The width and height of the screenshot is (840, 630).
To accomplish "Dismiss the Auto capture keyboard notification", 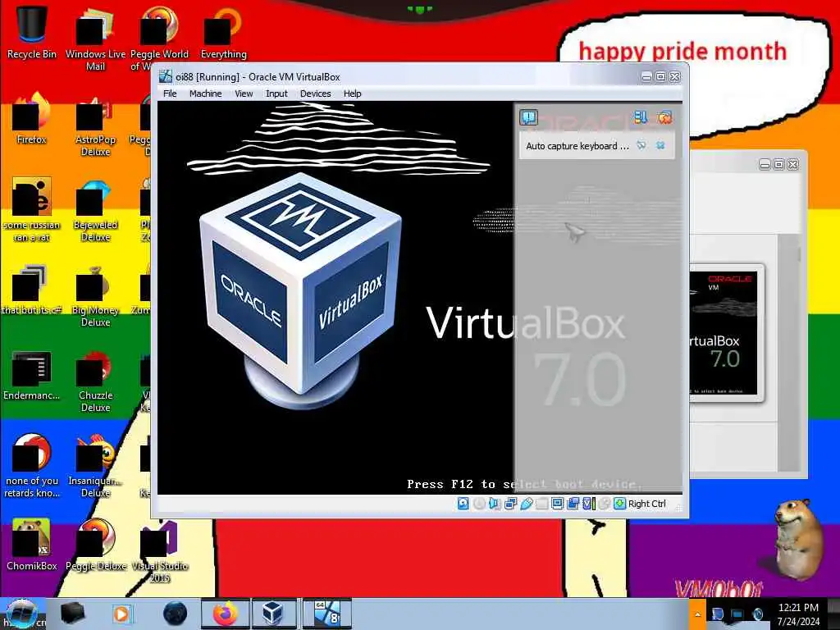I will (660, 145).
